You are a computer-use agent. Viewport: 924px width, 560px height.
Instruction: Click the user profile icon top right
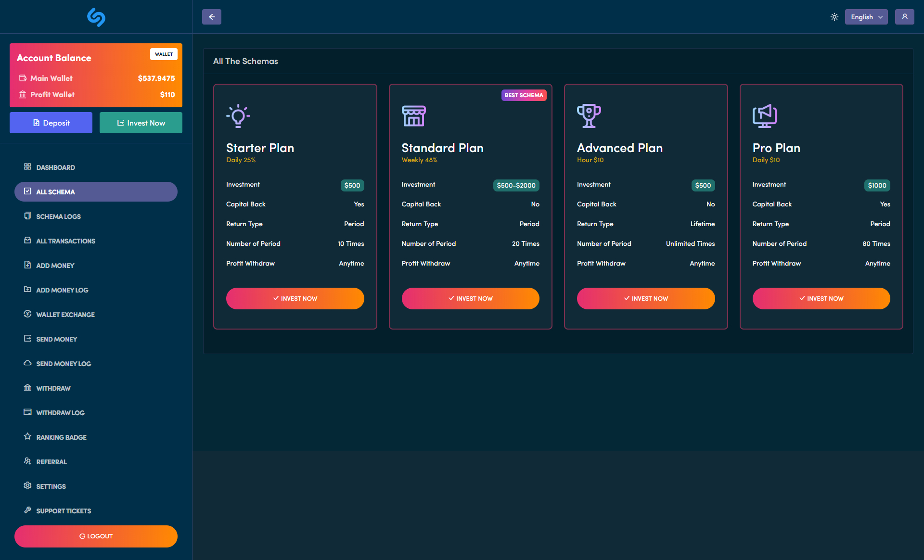click(x=905, y=16)
